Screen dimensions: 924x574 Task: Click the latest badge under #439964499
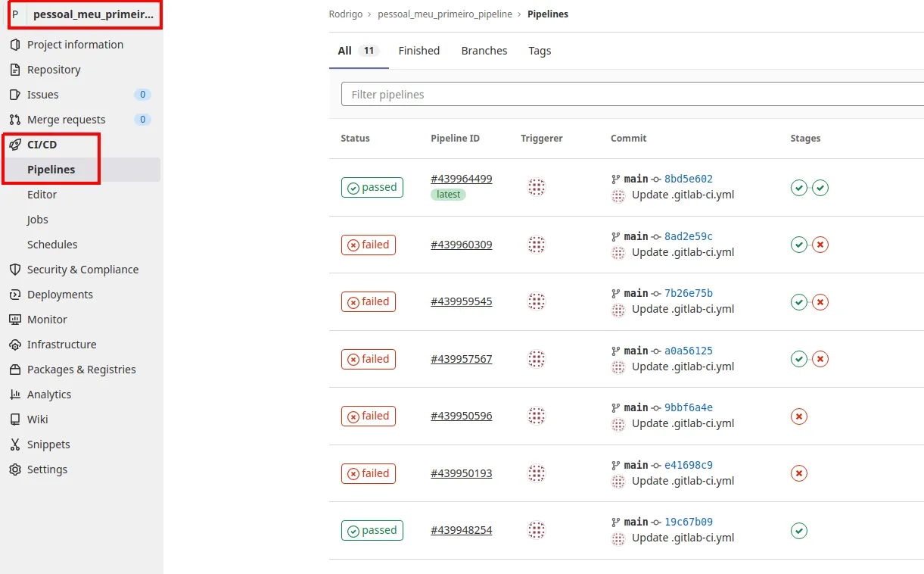pos(449,195)
